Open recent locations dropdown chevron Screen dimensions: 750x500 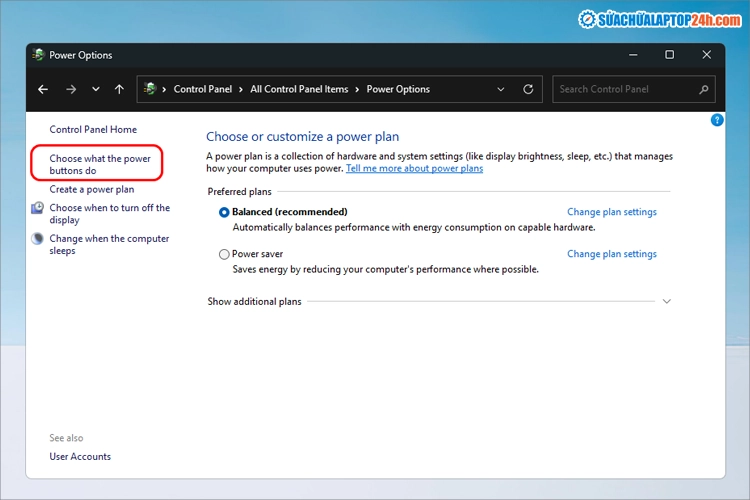pos(96,89)
